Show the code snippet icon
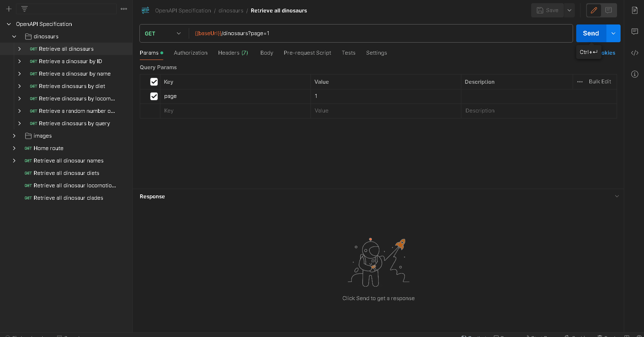The width and height of the screenshot is (644, 337). 635,53
